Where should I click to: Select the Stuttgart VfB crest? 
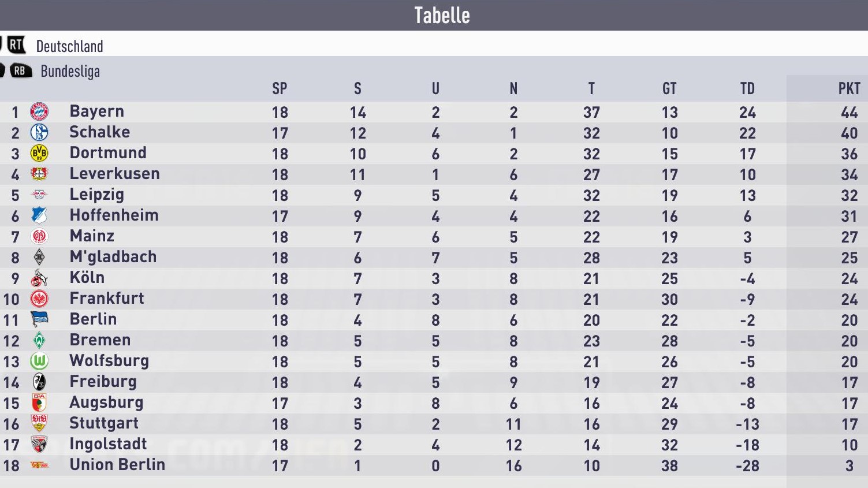click(39, 423)
